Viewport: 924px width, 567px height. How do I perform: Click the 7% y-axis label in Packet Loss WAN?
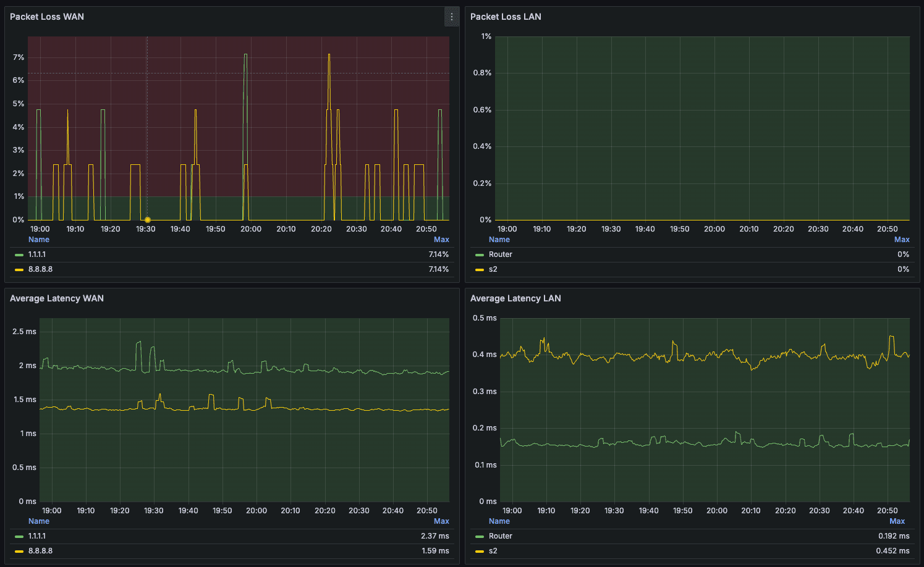pyautogui.click(x=19, y=57)
